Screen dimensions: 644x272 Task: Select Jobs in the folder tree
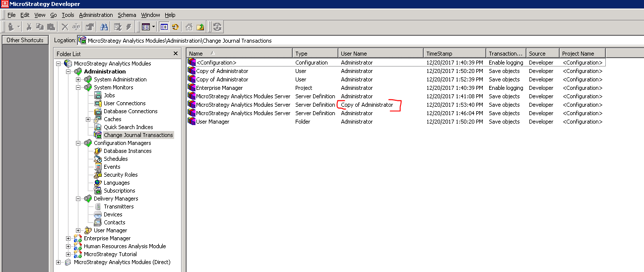point(109,95)
